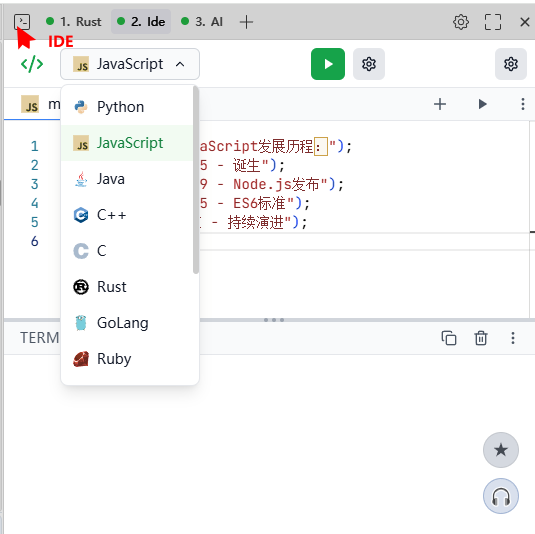Add a new file with plus icon

click(439, 104)
